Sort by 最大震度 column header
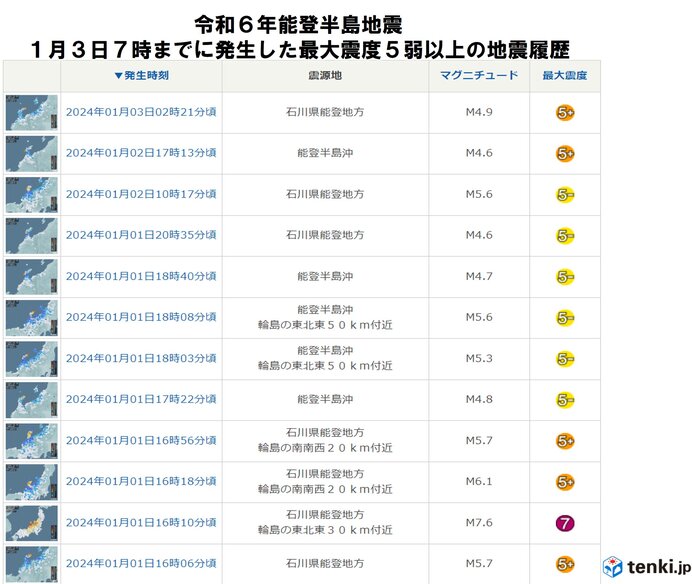Image resolution: width=692 pixels, height=584 pixels. click(564, 75)
